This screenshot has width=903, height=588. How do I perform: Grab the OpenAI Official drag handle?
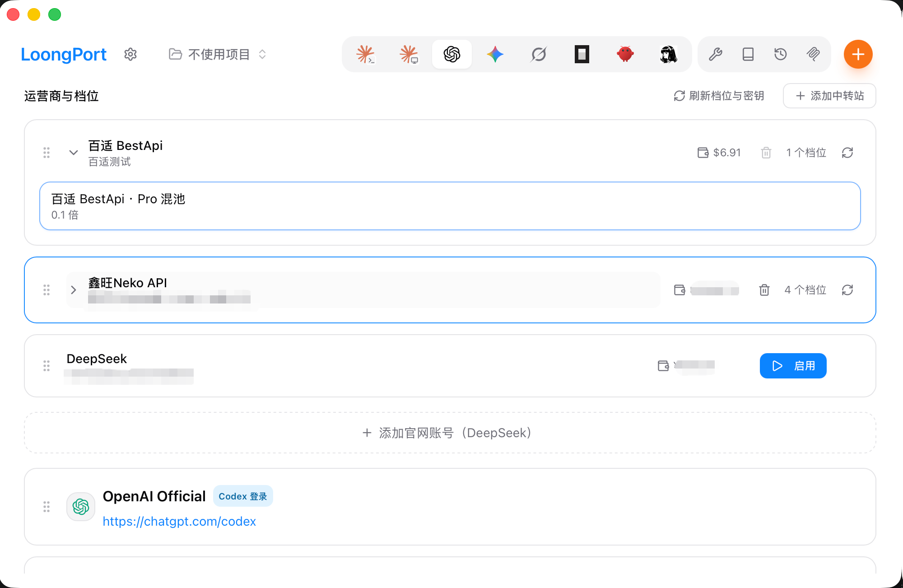[47, 507]
